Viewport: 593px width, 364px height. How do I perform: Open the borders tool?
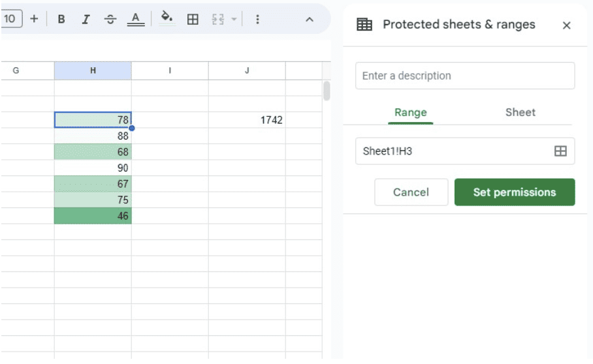pyautogui.click(x=193, y=20)
